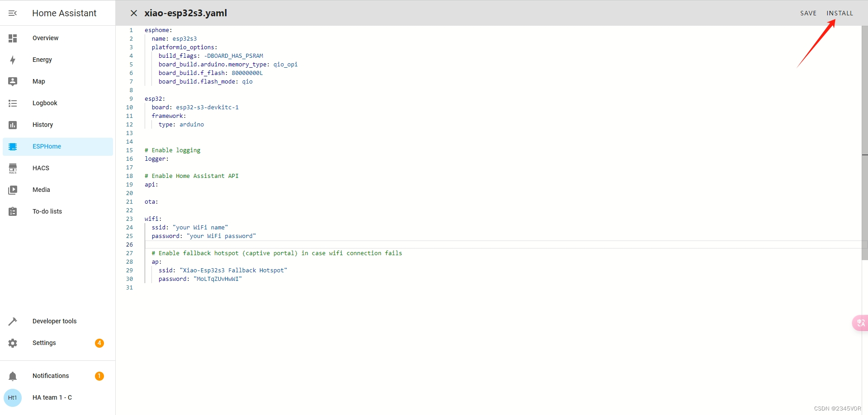Click the 'memory_type: qio_opi' line

coord(228,65)
